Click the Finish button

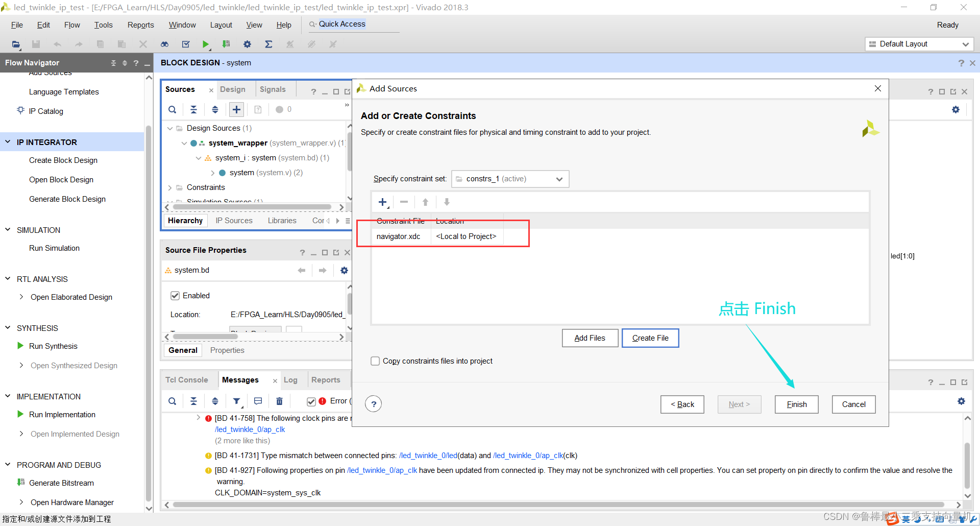[x=796, y=404]
